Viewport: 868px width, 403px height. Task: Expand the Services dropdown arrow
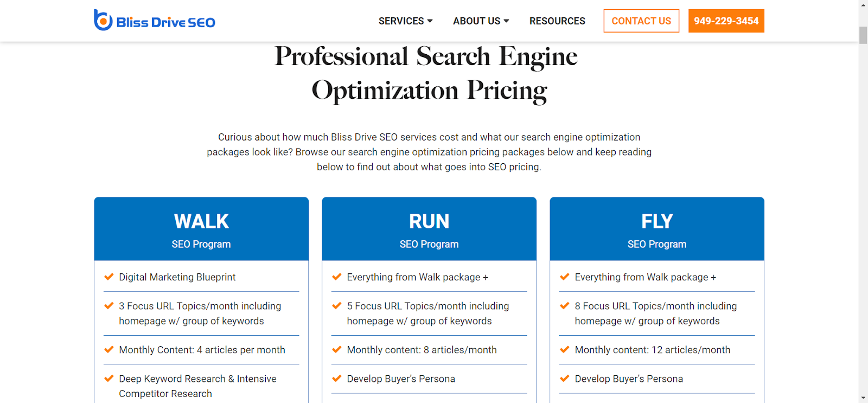tap(430, 21)
